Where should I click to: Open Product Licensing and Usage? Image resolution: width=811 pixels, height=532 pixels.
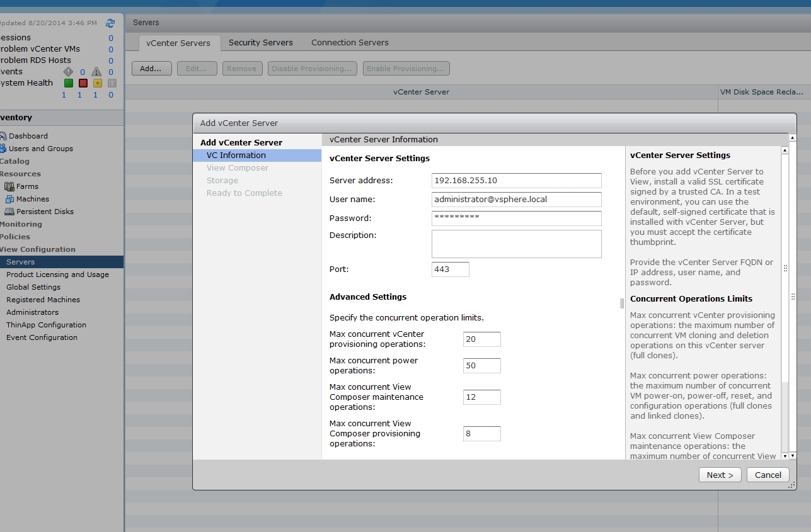(57, 274)
